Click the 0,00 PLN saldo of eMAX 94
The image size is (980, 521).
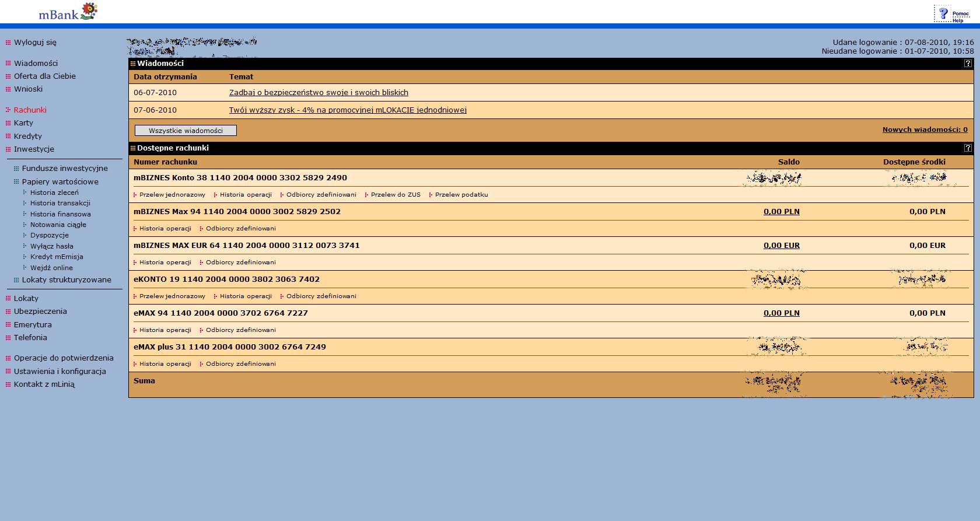click(x=782, y=313)
